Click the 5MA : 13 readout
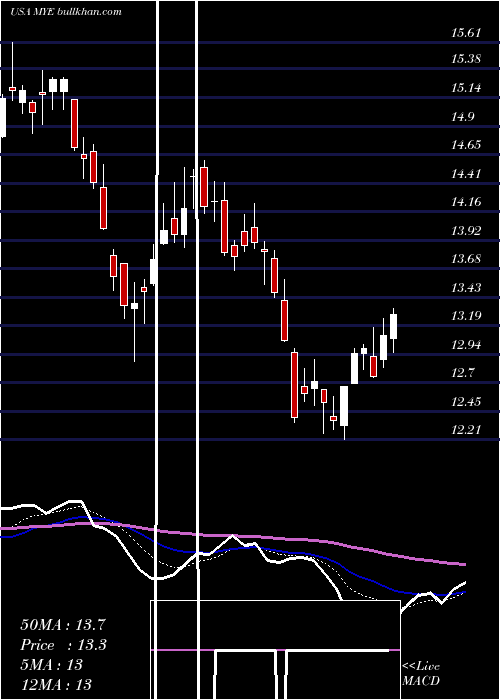This screenshot has width=500, height=700. pyautogui.click(x=51, y=665)
